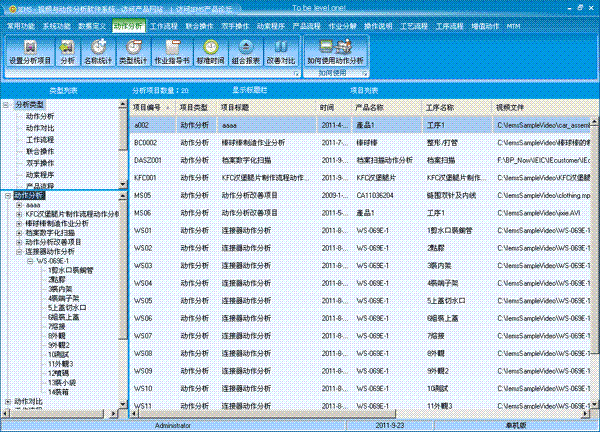Viewport: 600px width, 432px height.
Task: Click 项目列表 header label
Action: [x=364, y=91]
